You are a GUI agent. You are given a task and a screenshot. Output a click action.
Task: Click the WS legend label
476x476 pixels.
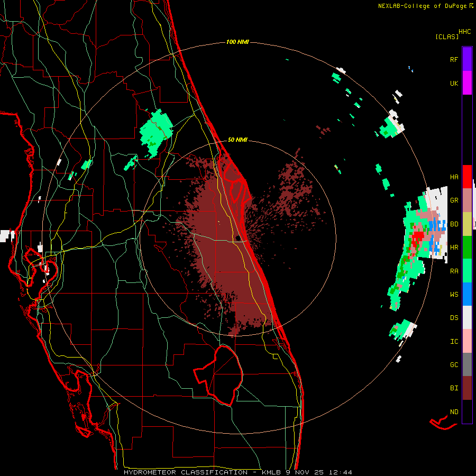pyautogui.click(x=454, y=295)
